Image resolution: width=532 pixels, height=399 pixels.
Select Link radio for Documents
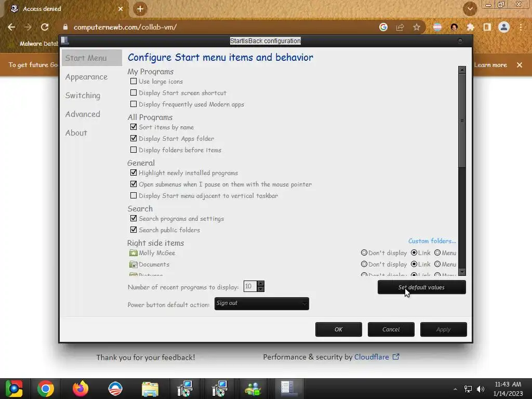point(414,264)
